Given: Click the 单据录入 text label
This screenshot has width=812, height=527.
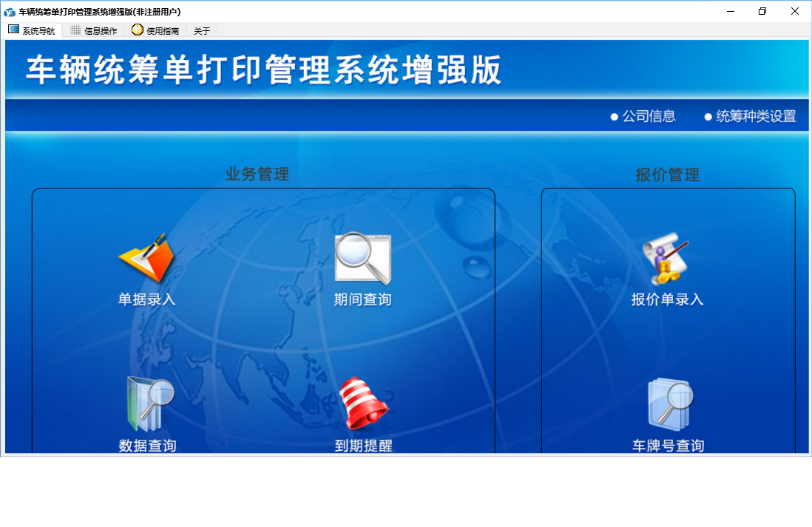Looking at the screenshot, I should tap(147, 299).
